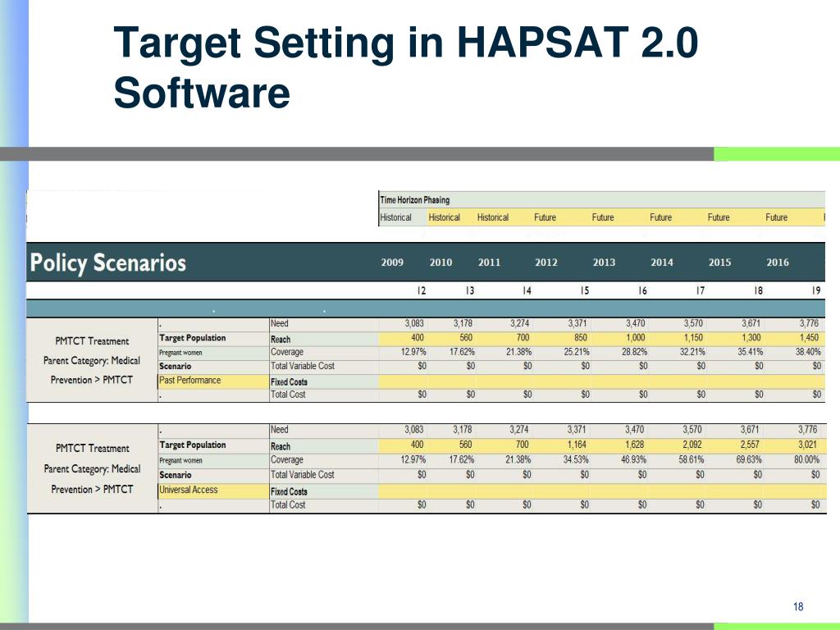The width and height of the screenshot is (840, 630).
Task: Click the 2014 year column header
Action: pyautogui.click(x=662, y=262)
